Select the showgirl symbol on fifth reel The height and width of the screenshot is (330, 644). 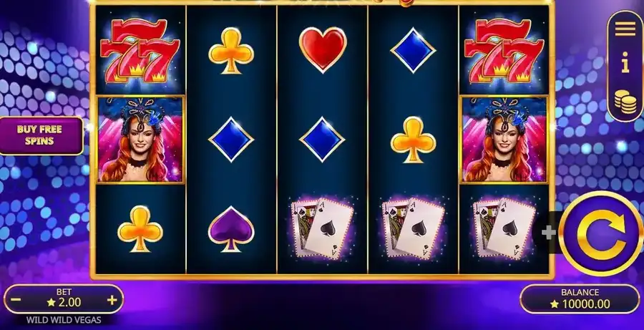[504, 140]
